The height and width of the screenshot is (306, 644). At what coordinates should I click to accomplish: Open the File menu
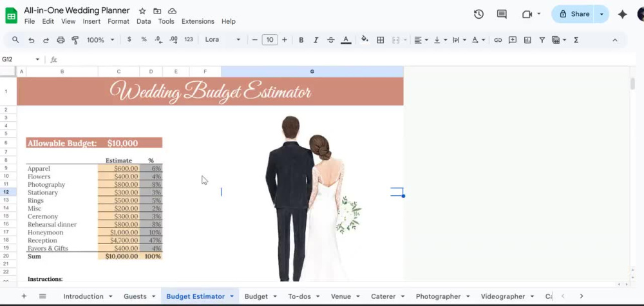(x=30, y=21)
